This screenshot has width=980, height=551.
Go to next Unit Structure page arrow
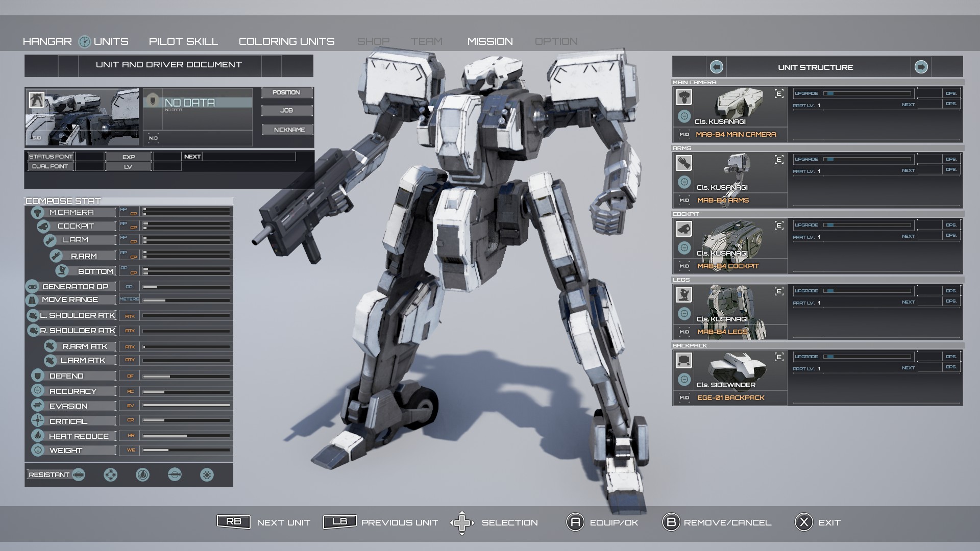[921, 67]
